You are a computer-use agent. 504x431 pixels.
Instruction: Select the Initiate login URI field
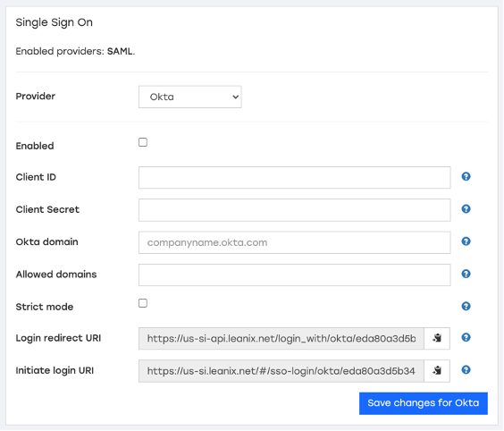click(x=281, y=371)
